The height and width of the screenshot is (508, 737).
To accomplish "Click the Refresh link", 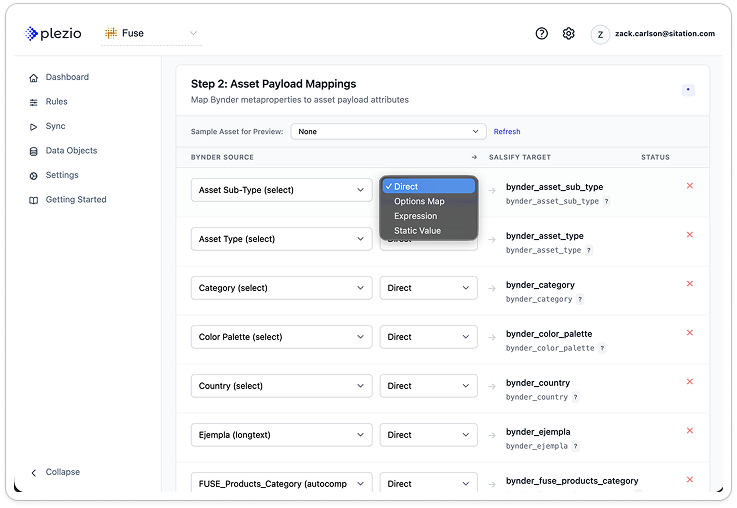I will click(x=507, y=132).
